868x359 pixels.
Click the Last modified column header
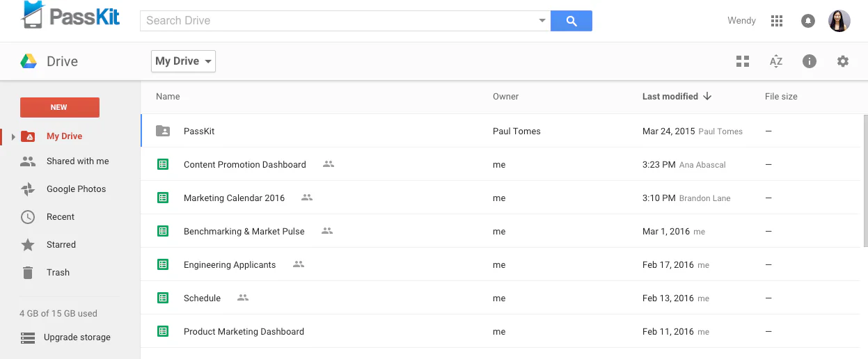tap(670, 97)
